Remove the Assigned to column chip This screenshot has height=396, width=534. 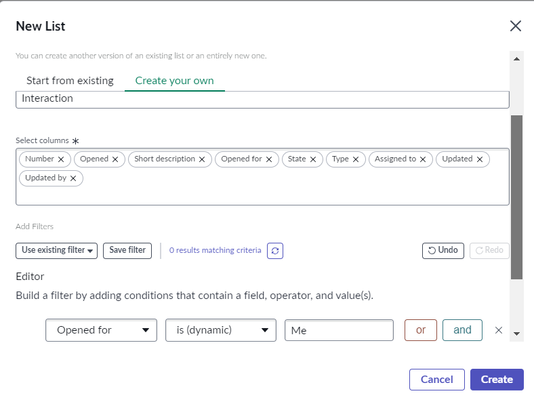423,159
